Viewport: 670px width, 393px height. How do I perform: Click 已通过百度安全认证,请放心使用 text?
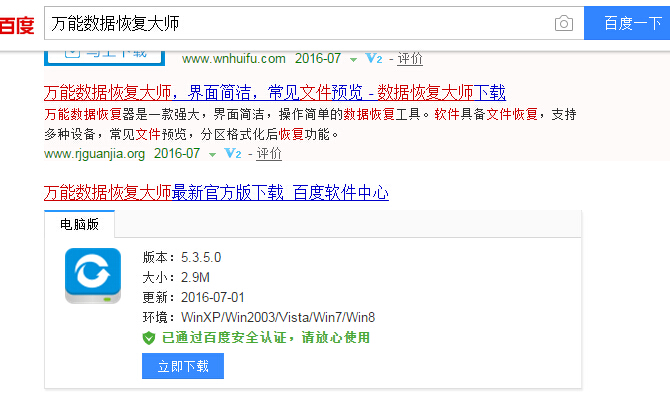click(266, 337)
